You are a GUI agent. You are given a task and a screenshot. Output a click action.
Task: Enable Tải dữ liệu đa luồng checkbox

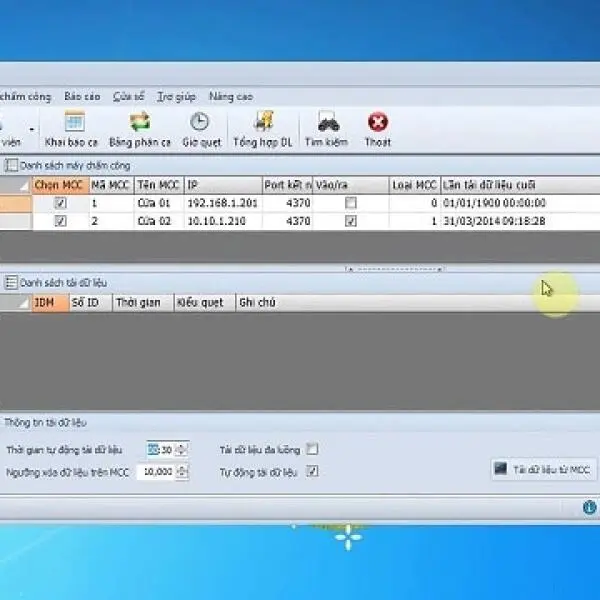[313, 449]
